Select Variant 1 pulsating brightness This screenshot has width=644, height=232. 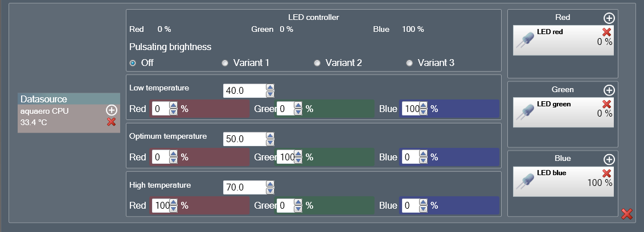(225, 63)
